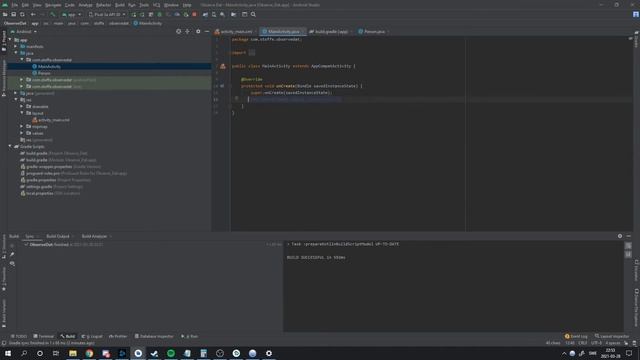640x360 pixels.
Task: Click the green Debug bug icon
Action: [x=160, y=14]
